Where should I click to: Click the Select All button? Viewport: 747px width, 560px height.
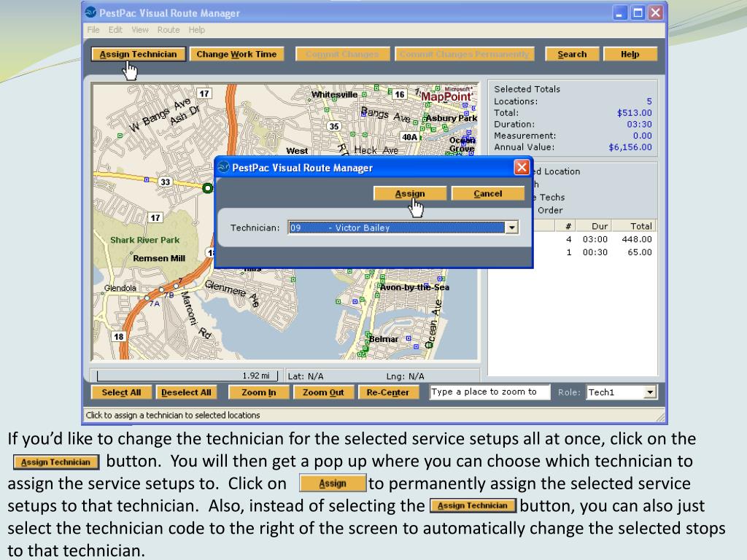tap(121, 392)
